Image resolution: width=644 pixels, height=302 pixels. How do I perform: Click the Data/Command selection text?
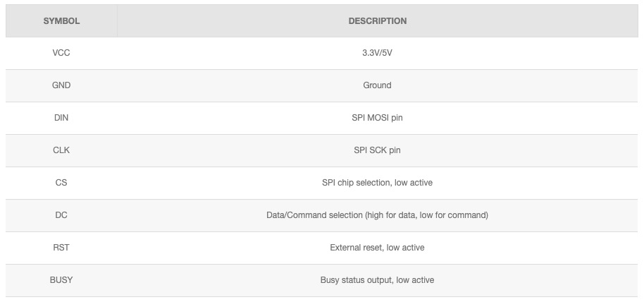click(x=314, y=215)
